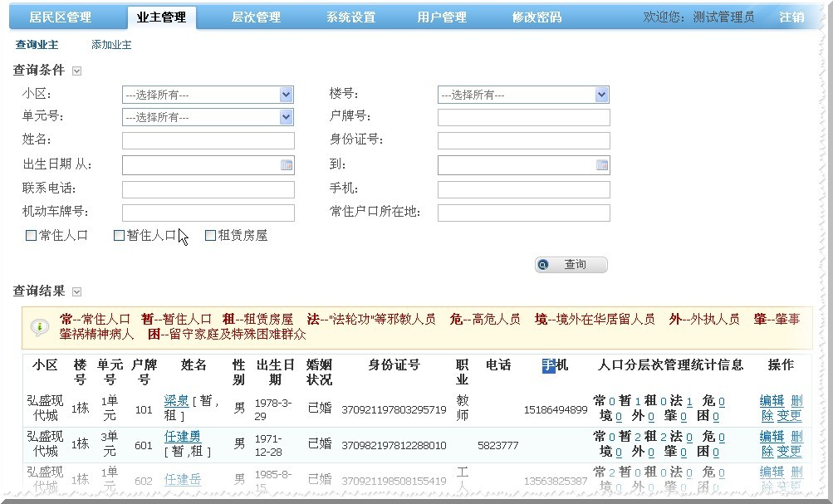833x504 pixels.
Task: Click 编辑 for the 梁泉 row
Action: pyautogui.click(x=772, y=401)
